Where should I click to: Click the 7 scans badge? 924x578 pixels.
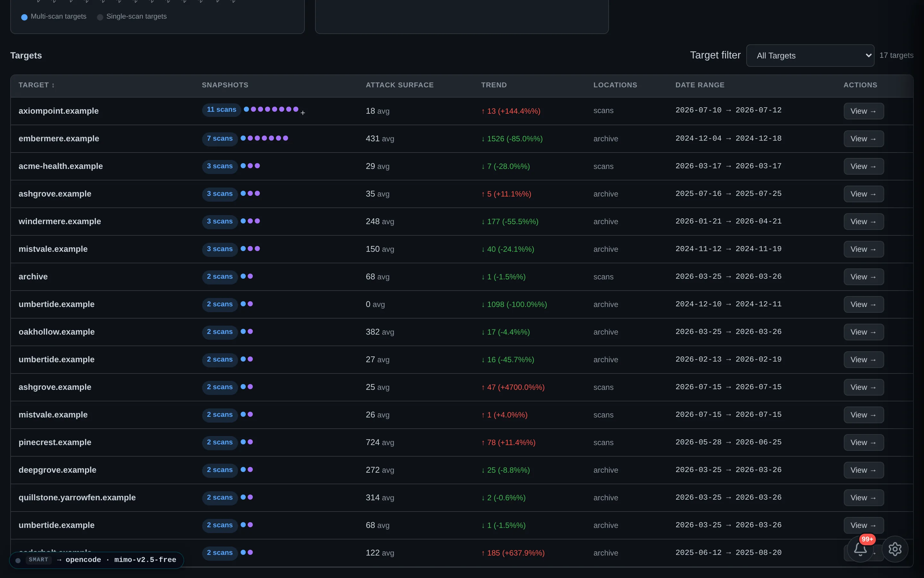(220, 138)
